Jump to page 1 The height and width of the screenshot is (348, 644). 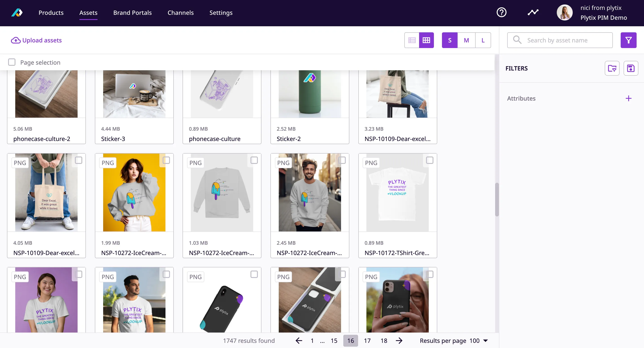pyautogui.click(x=312, y=341)
